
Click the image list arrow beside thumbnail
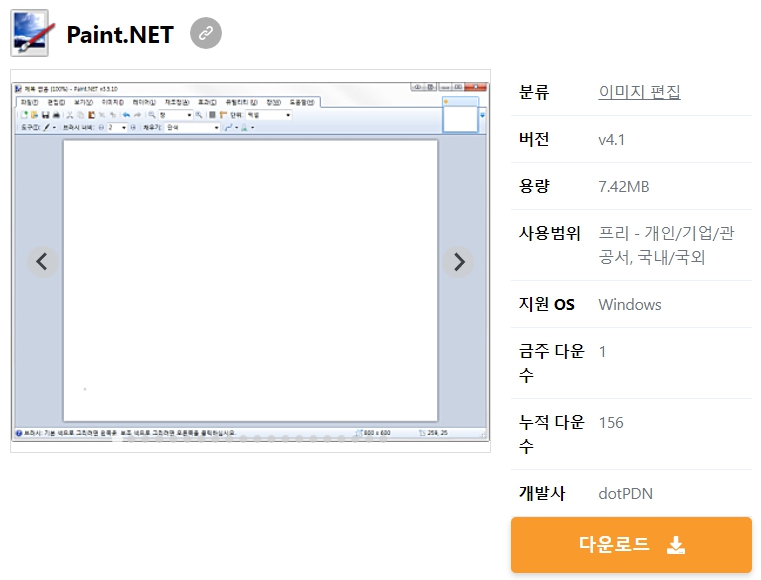(482, 115)
